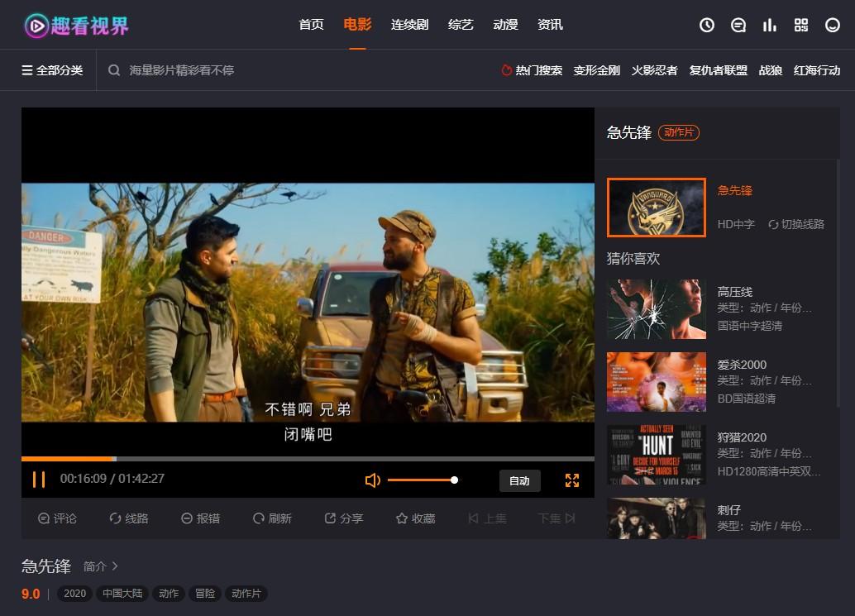
Task: Enter fullscreen mode on the player
Action: pos(572,480)
